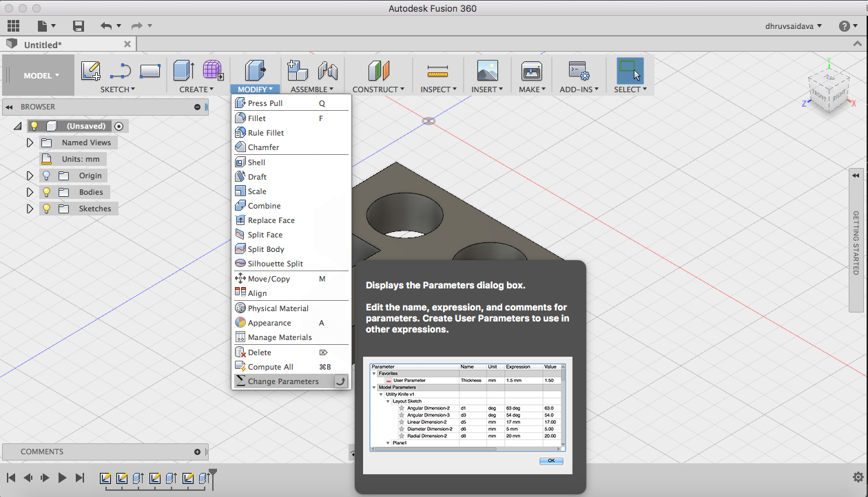Screen dimensions: 868x497
Task: Click the Save disk icon
Action: (79, 26)
